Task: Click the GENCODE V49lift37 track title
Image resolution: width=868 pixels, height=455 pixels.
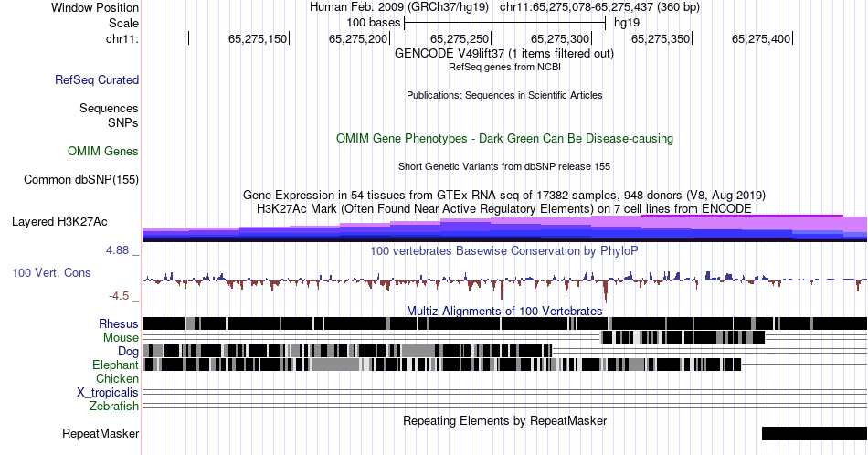Action: tap(504, 53)
